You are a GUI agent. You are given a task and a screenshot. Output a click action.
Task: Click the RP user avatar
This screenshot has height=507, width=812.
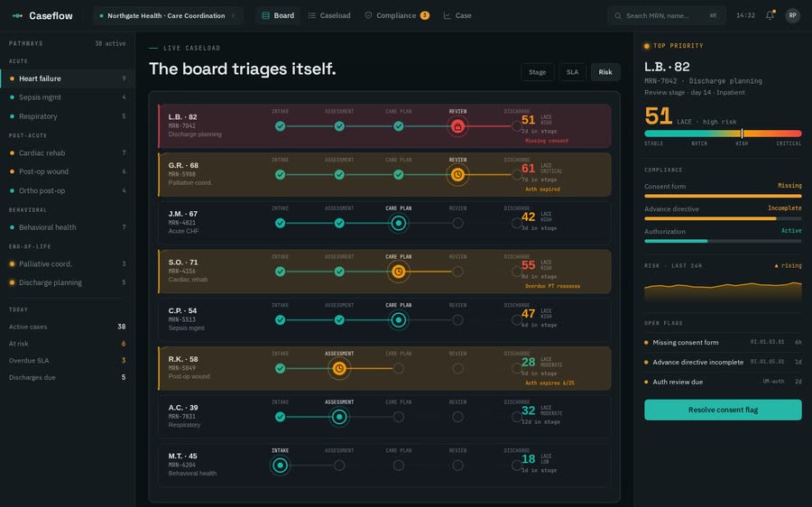pyautogui.click(x=792, y=15)
